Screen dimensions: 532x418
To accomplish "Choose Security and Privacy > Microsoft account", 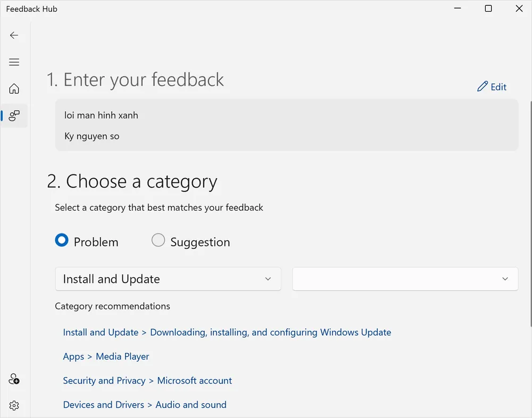I will coord(147,380).
